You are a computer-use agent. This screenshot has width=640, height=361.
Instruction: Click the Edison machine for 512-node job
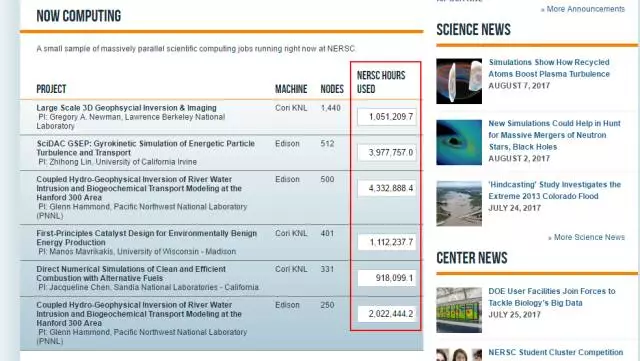[287, 144]
